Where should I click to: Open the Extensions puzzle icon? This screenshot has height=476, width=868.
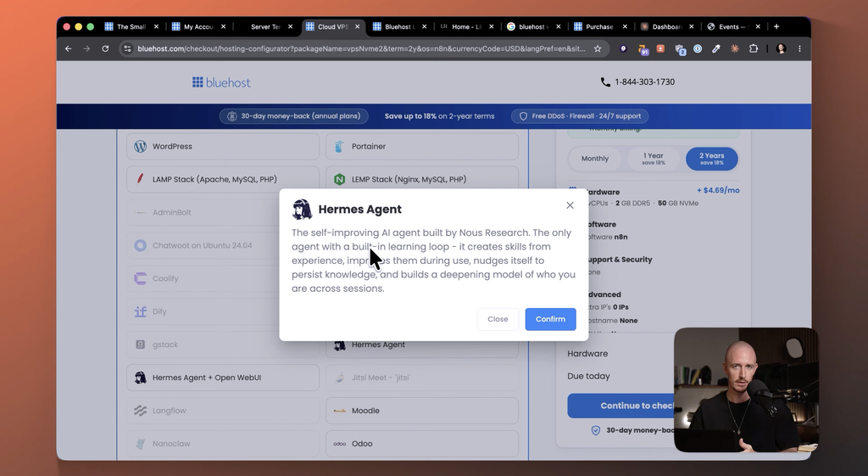[754, 48]
